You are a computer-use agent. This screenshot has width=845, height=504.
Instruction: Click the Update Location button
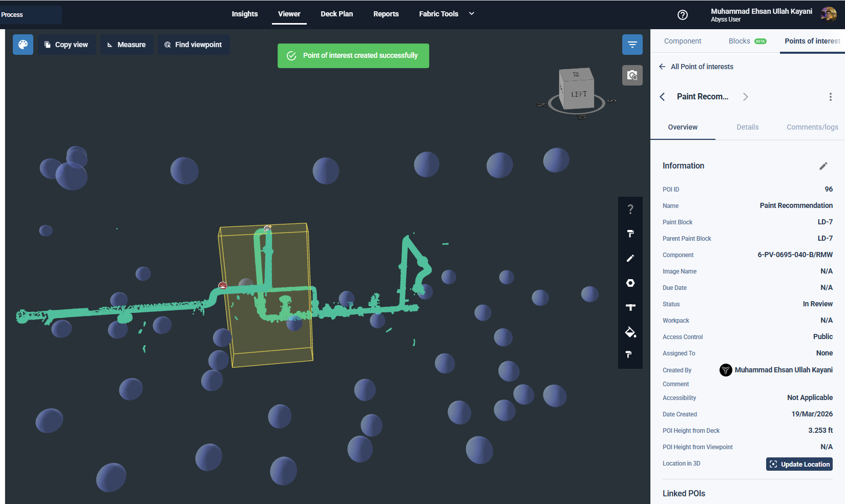tap(799, 464)
